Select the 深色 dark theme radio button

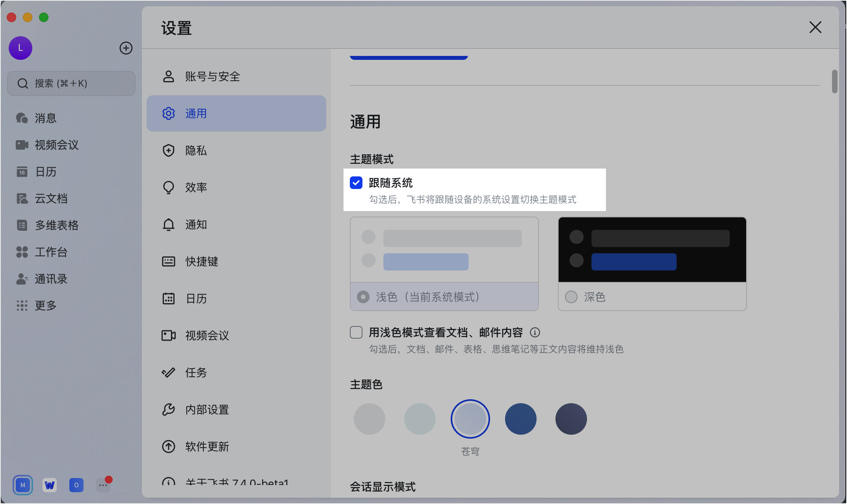tap(571, 297)
